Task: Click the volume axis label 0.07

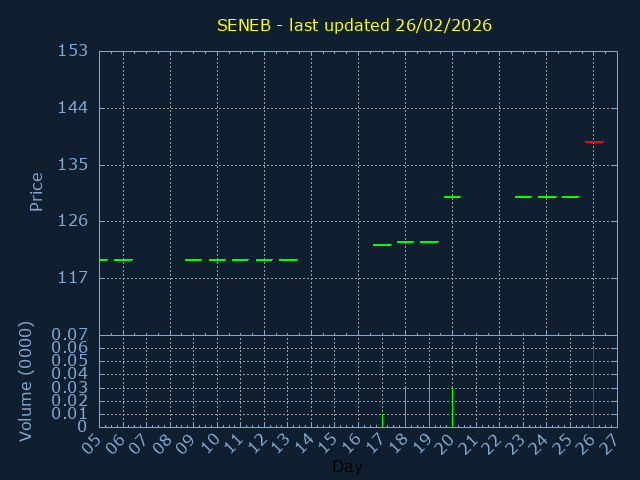Action: coord(69,335)
